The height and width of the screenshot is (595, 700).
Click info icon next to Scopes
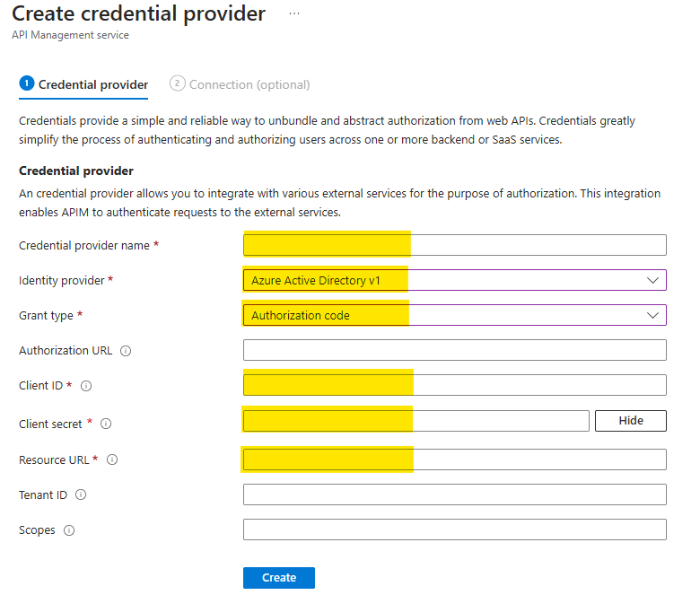pyautogui.click(x=69, y=530)
